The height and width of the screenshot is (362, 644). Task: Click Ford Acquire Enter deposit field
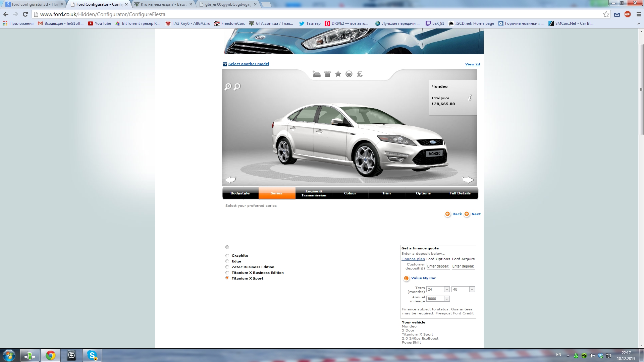tap(463, 266)
